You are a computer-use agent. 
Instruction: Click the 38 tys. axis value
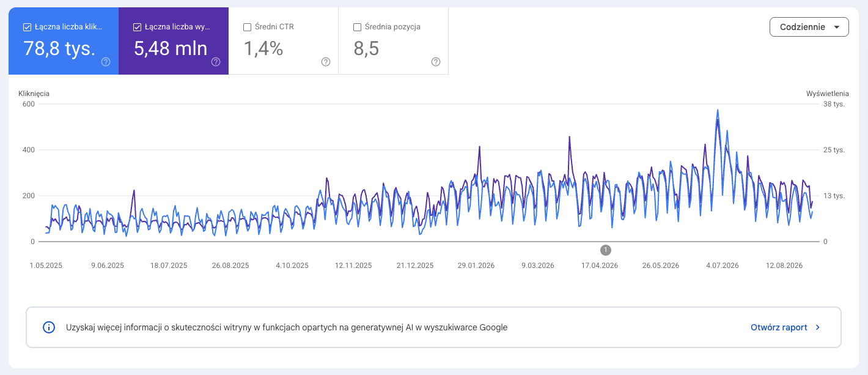tap(834, 104)
